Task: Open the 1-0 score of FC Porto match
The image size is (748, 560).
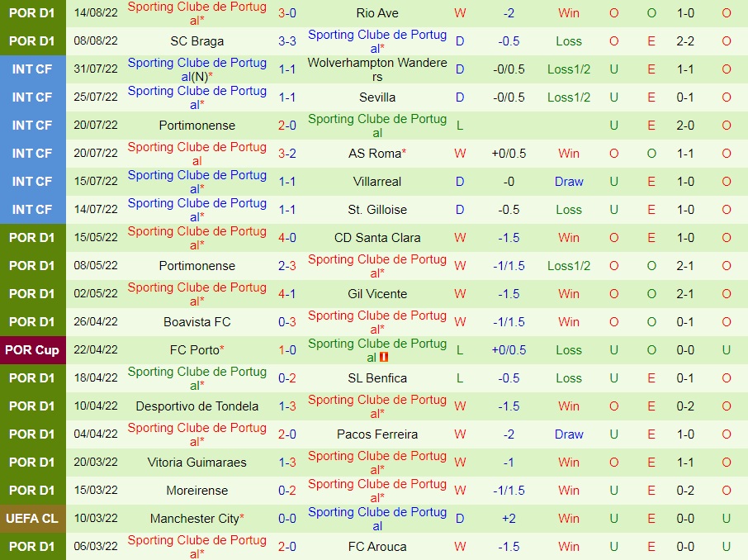Action: click(287, 350)
